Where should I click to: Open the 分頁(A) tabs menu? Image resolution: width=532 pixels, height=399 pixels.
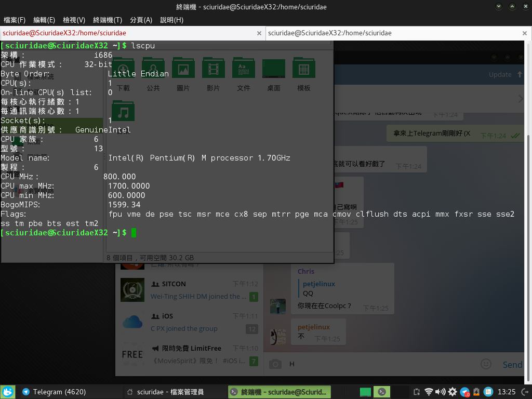click(141, 20)
